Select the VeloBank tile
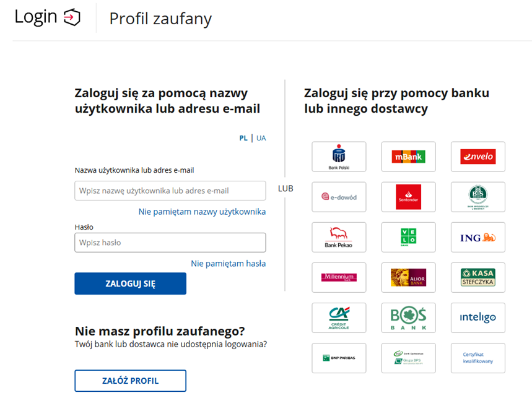This screenshot has width=532, height=411. pyautogui.click(x=408, y=238)
